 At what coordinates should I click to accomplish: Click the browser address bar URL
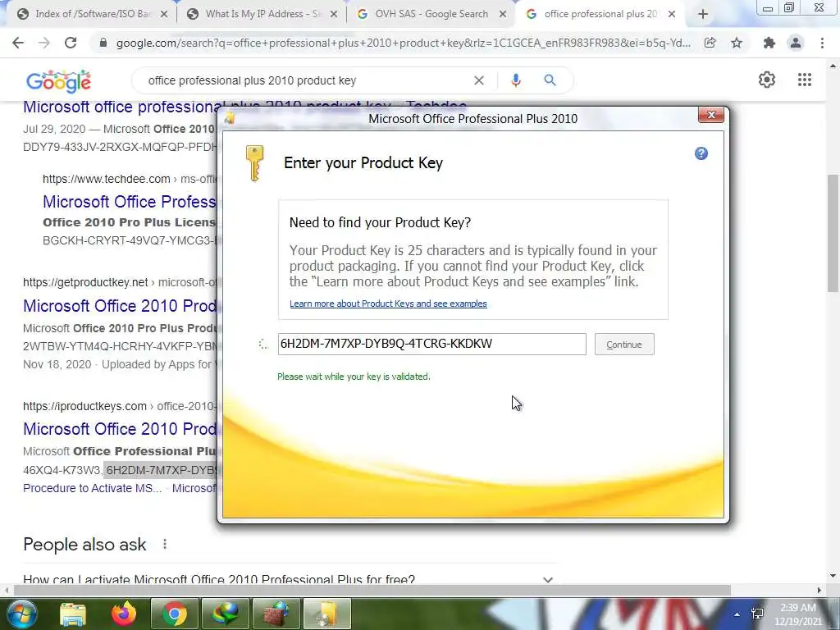tap(403, 43)
